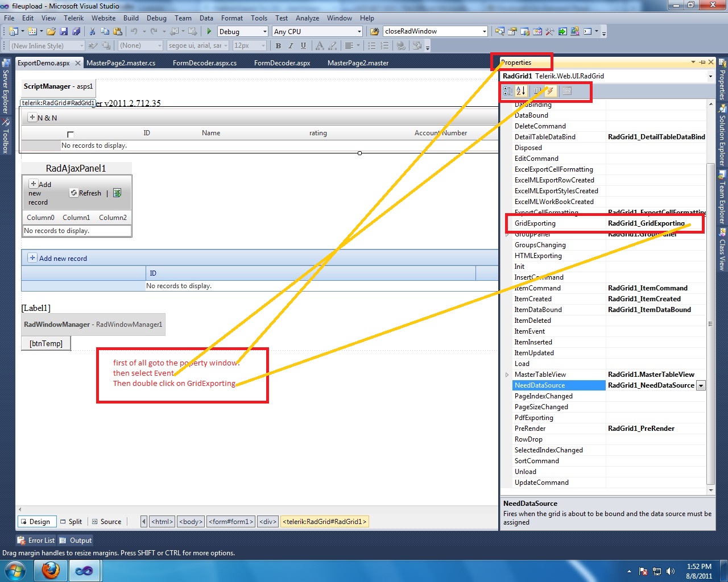This screenshot has height=582, width=728.
Task: Switch to the FormDecoder.aspx.cs tab
Action: [x=205, y=63]
